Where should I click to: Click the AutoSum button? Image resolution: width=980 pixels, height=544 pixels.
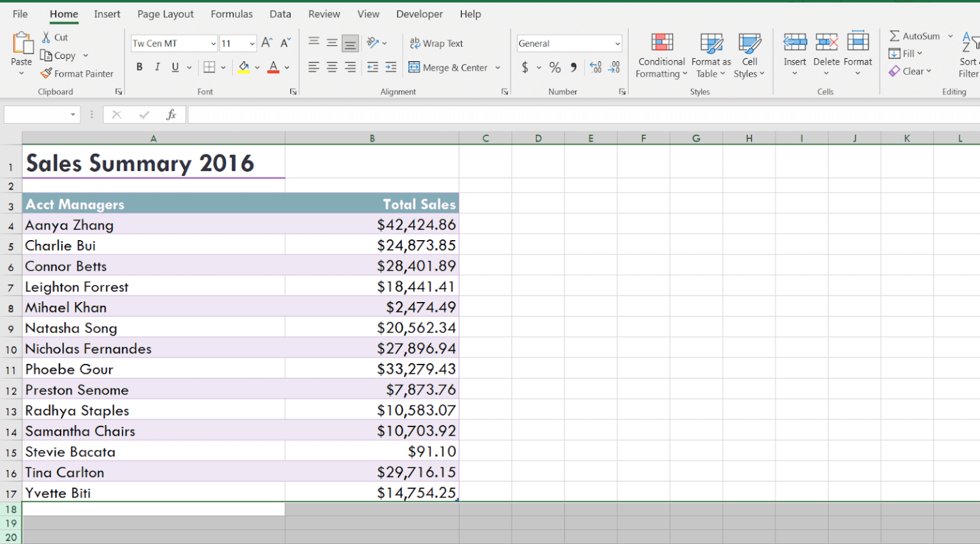tap(914, 36)
